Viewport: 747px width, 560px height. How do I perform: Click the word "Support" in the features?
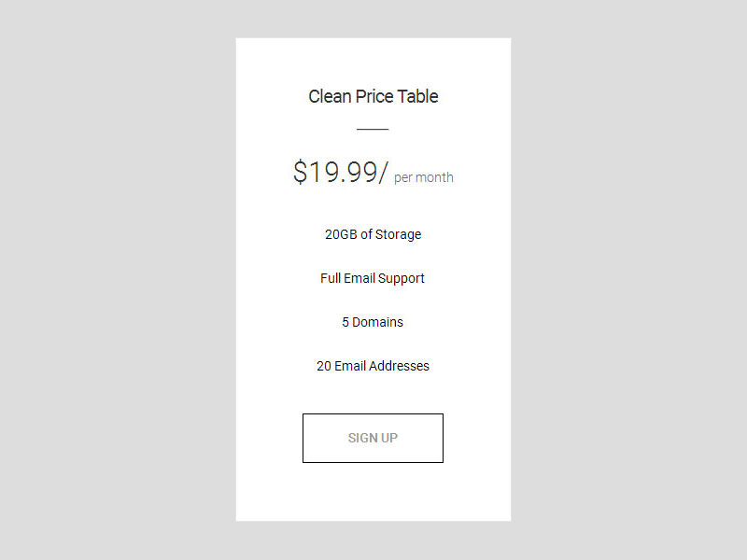point(402,278)
